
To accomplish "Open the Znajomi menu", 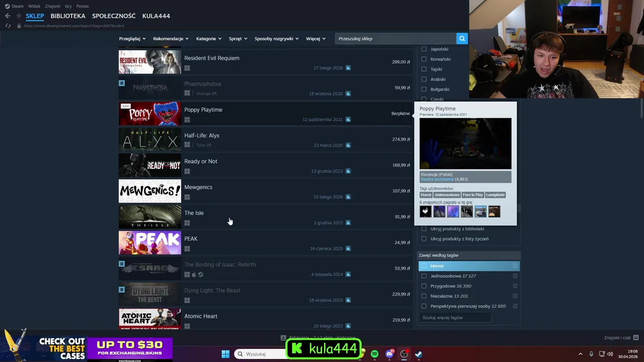I will (x=52, y=6).
